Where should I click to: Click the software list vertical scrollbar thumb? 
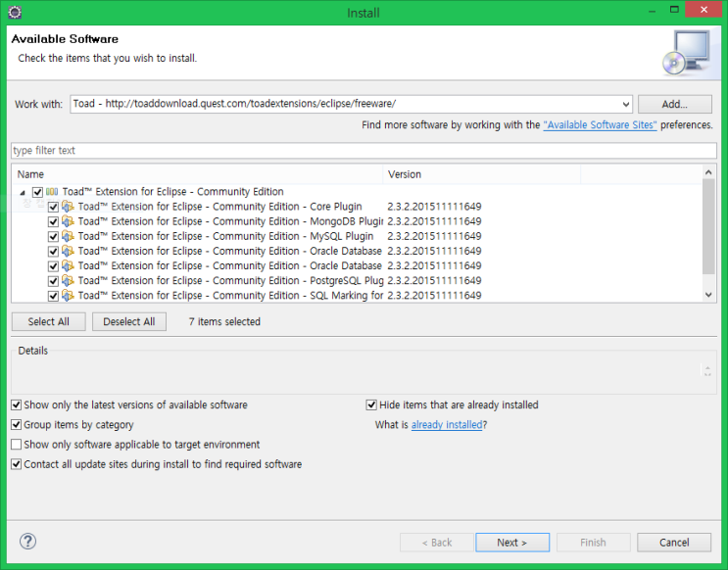708,226
